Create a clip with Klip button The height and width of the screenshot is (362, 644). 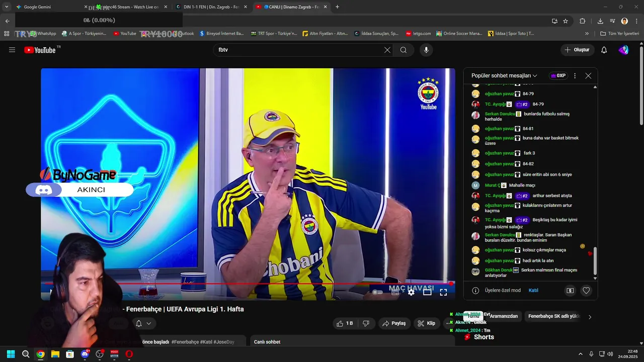(427, 323)
